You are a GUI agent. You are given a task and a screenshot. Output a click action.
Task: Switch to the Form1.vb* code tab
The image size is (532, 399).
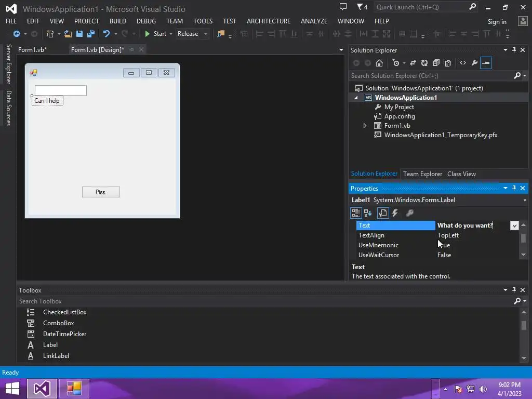(x=33, y=50)
